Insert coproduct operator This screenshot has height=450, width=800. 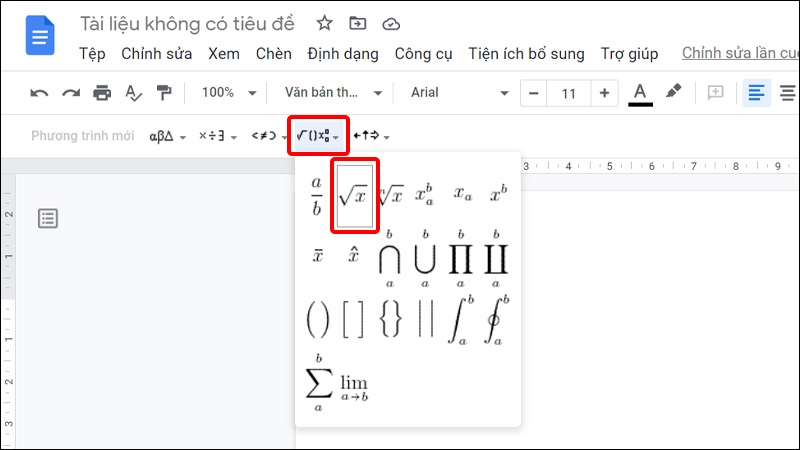pos(496,259)
